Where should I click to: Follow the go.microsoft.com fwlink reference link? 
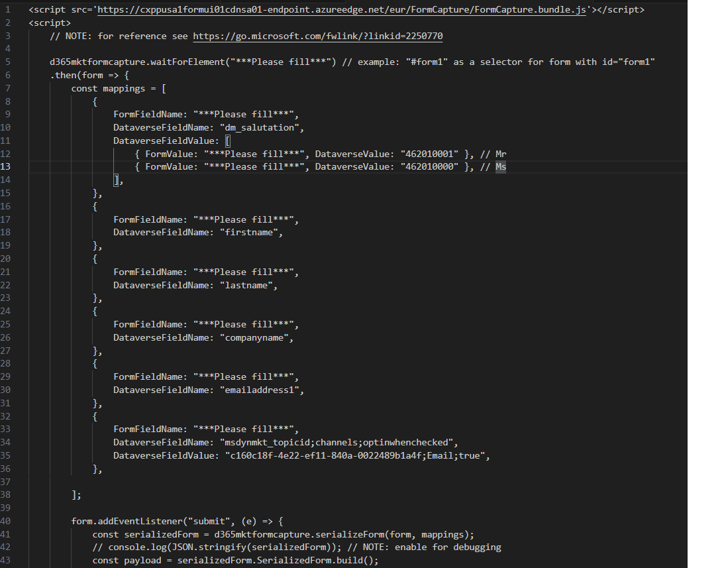click(316, 36)
